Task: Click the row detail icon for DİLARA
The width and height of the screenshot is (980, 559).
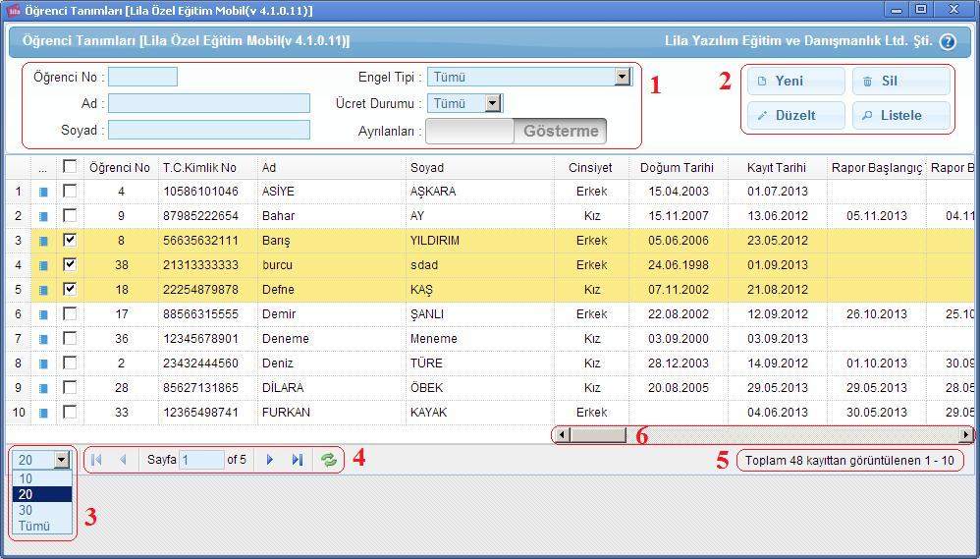Action: click(43, 388)
